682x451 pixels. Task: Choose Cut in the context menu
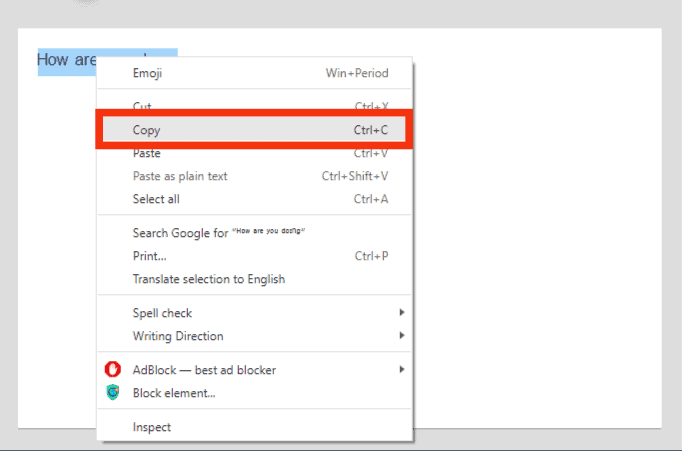point(143,106)
